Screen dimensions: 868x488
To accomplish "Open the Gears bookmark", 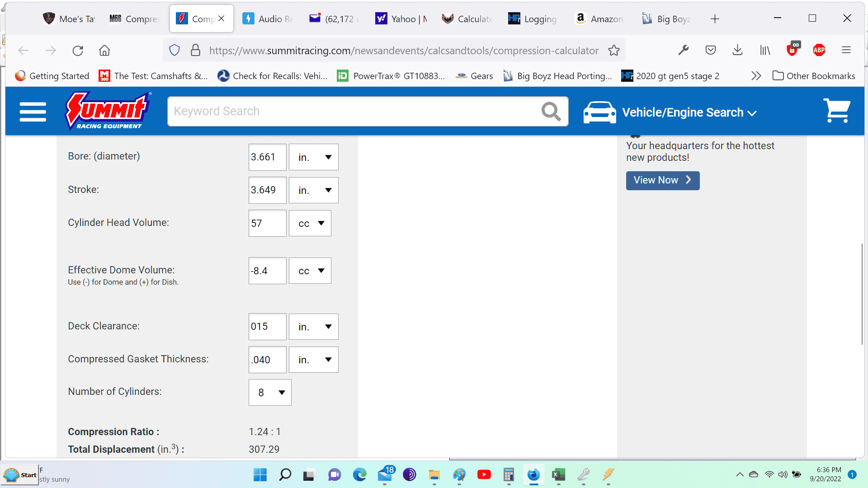I will click(474, 76).
